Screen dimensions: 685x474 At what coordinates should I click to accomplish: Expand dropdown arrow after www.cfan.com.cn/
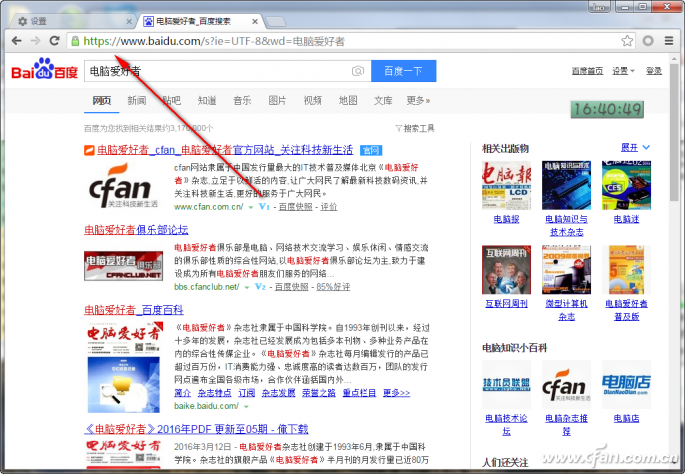(251, 207)
